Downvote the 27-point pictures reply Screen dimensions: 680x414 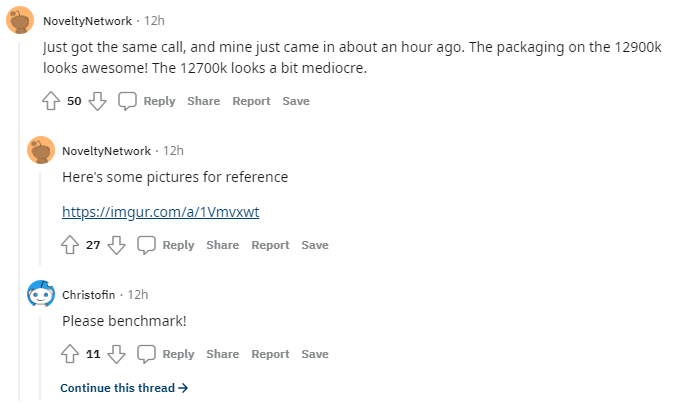[116, 245]
